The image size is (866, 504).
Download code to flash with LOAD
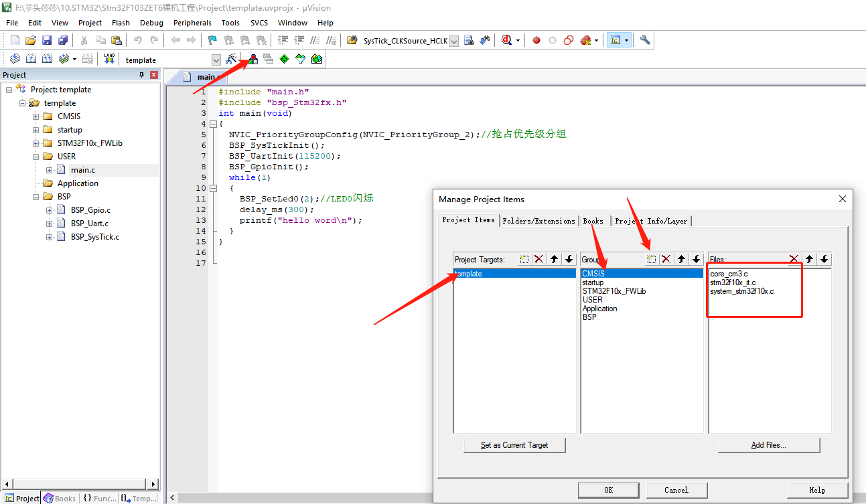pyautogui.click(x=109, y=59)
